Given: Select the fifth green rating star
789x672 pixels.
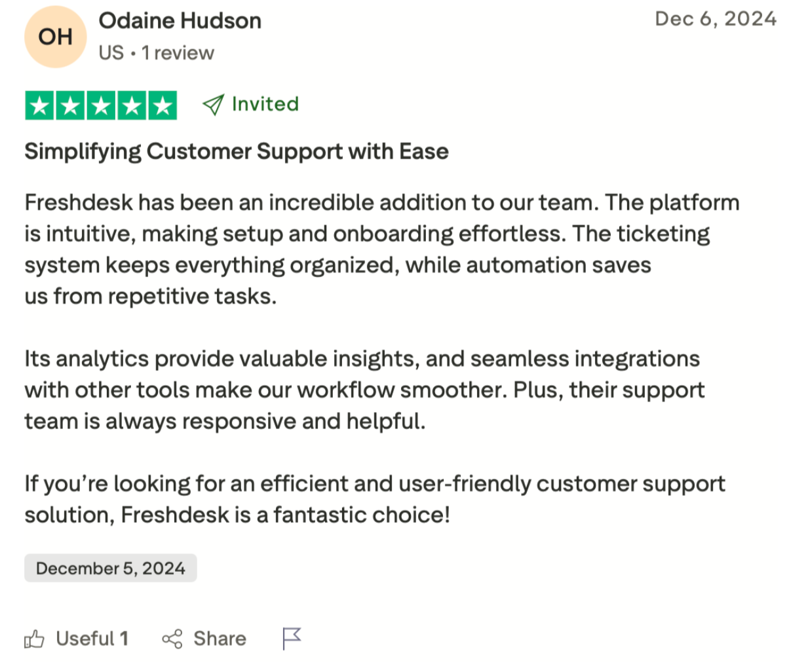Looking at the screenshot, I should tap(162, 105).
